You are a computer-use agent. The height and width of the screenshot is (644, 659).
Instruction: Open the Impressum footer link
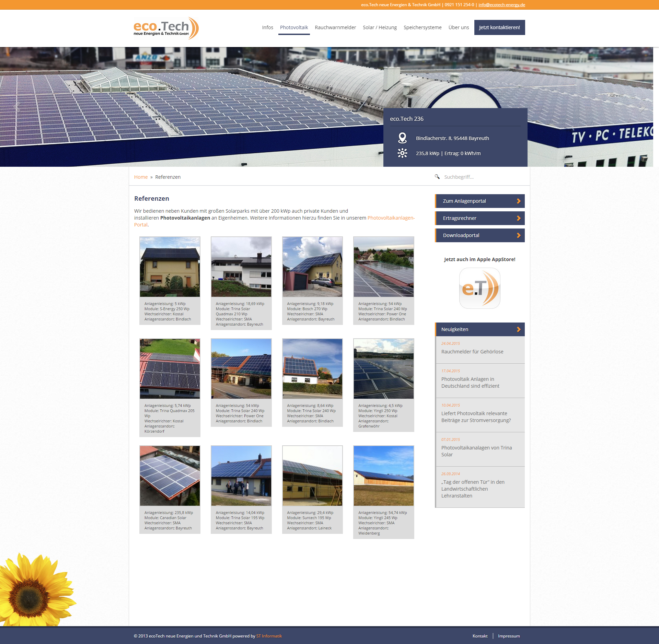[x=509, y=636]
